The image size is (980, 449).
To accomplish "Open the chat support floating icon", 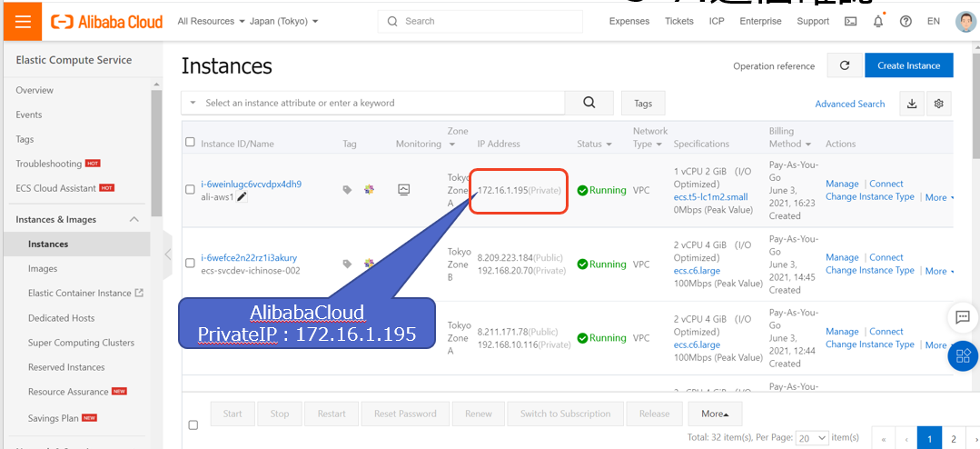I will (x=963, y=317).
